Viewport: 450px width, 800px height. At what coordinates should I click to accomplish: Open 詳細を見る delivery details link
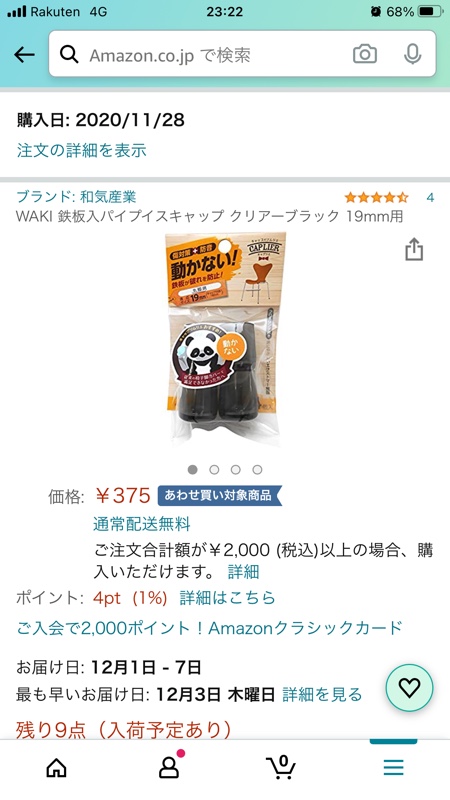tap(322, 694)
